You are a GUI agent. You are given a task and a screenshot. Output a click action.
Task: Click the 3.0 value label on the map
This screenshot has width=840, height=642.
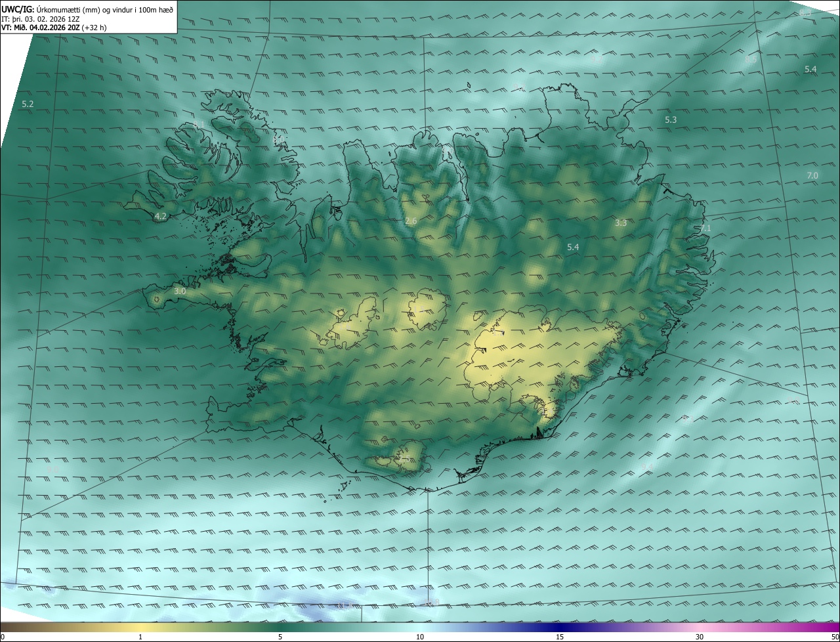(180, 291)
